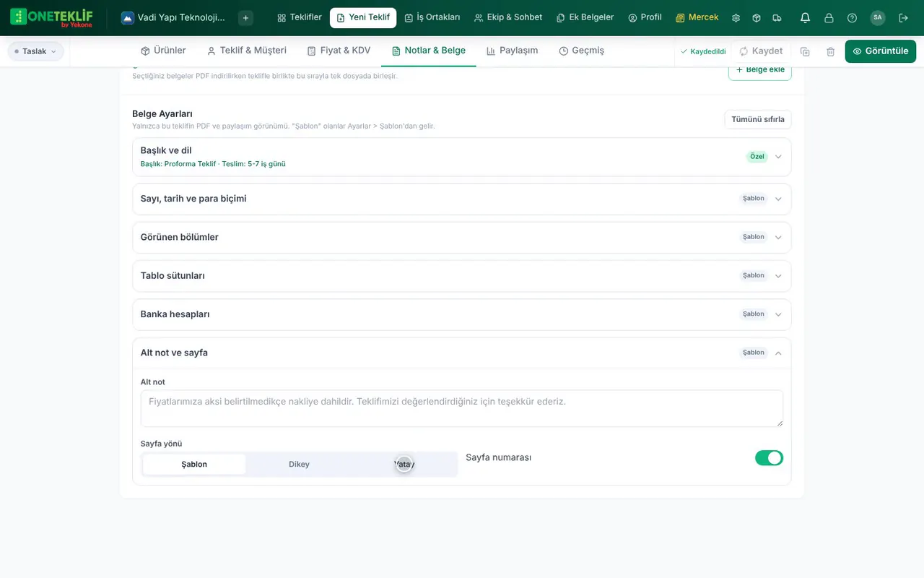Click the Görüntüle button
The image size is (924, 578).
tap(881, 51)
